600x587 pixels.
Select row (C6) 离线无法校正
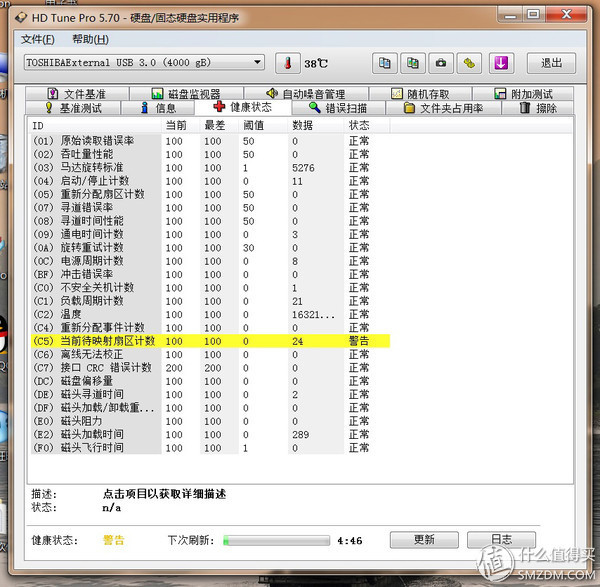point(210,354)
